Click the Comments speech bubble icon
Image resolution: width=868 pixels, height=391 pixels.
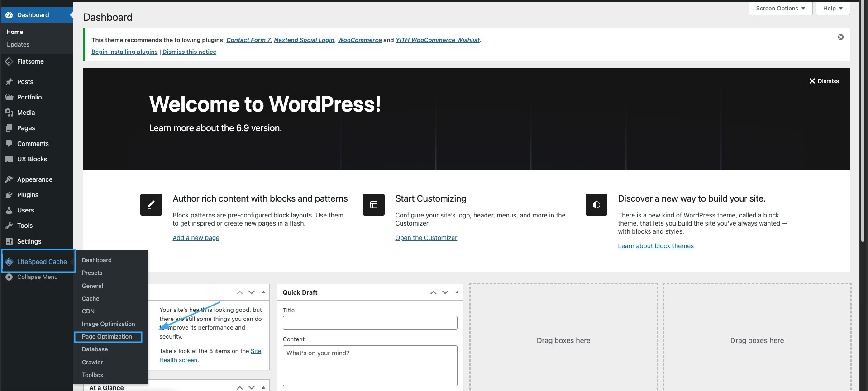(9, 144)
